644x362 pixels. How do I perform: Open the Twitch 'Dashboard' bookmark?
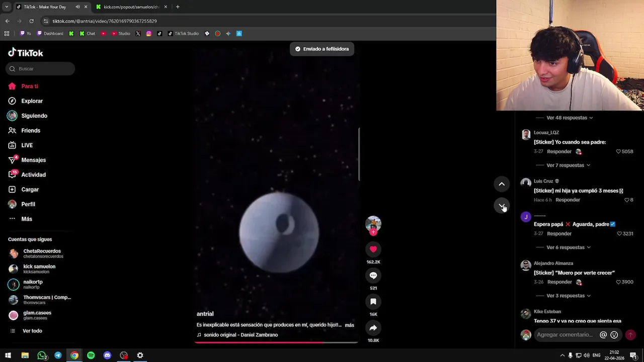pyautogui.click(x=50, y=34)
